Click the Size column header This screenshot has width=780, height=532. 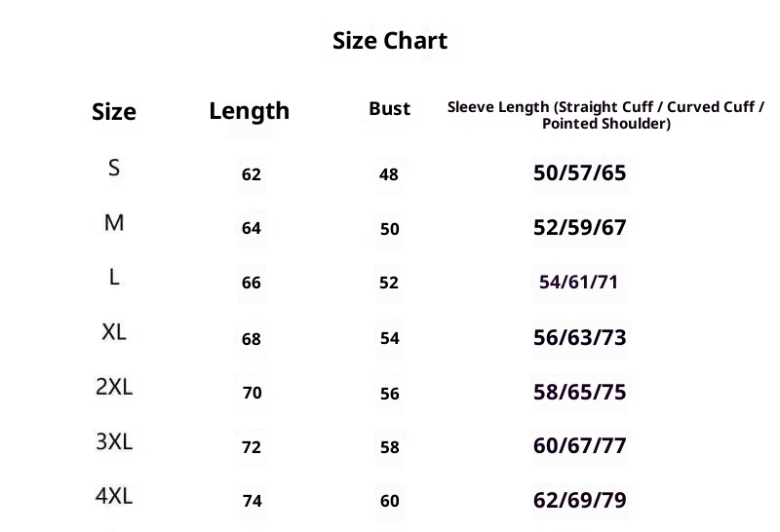[x=114, y=111]
